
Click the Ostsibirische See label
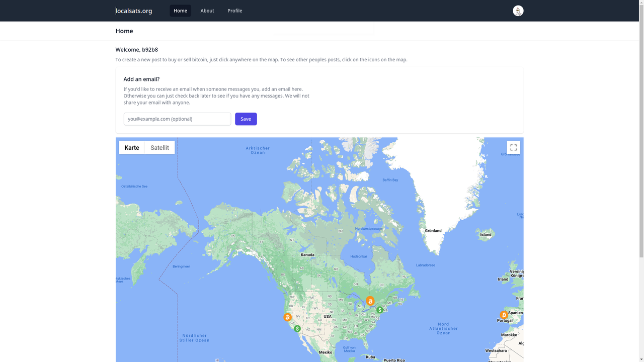tap(134, 187)
